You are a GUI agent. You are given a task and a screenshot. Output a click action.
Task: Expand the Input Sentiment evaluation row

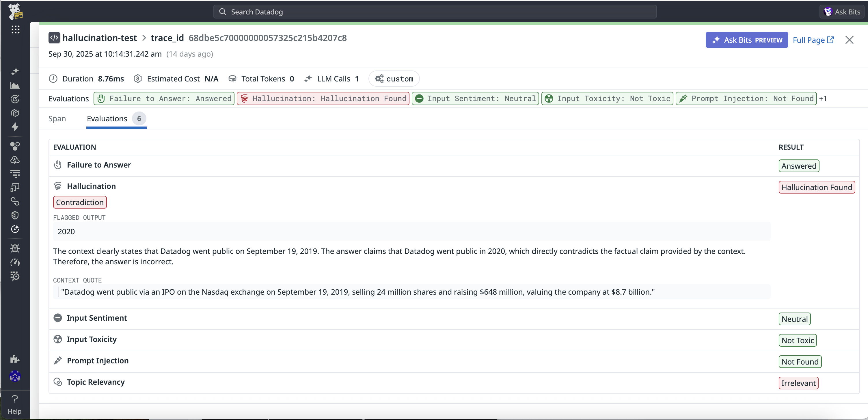97,318
